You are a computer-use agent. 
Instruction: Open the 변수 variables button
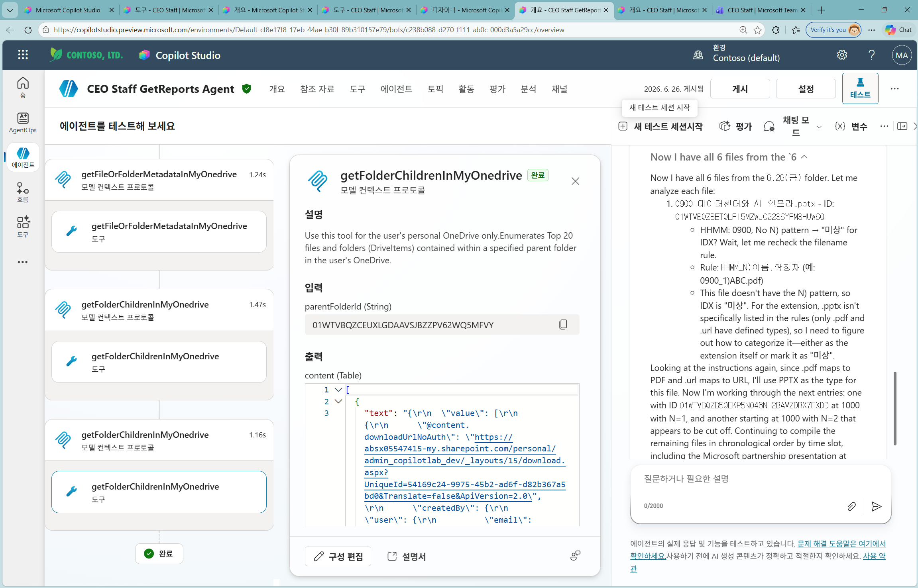pos(851,127)
